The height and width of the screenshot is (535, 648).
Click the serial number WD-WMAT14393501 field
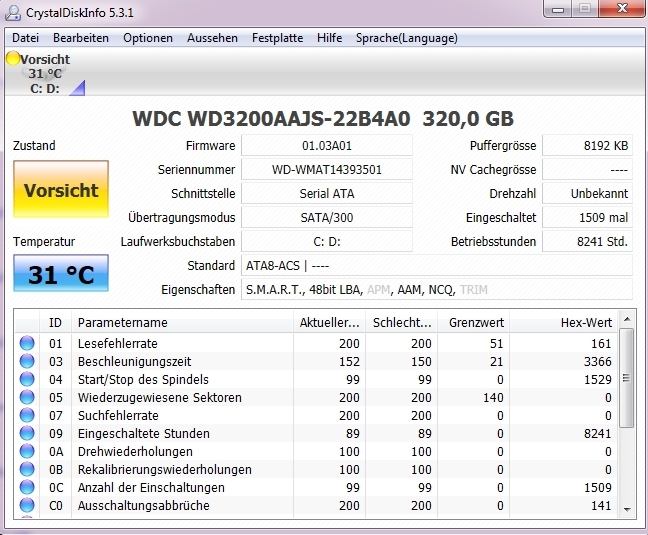point(327,169)
